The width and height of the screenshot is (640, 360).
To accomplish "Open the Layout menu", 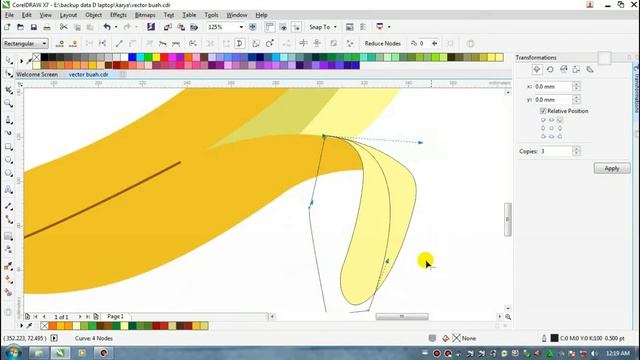I will pyautogui.click(x=68, y=15).
